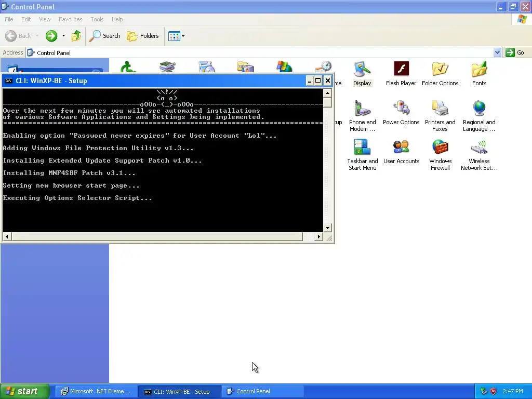Expand the Address bar dropdown
The image size is (532, 399).
497,52
